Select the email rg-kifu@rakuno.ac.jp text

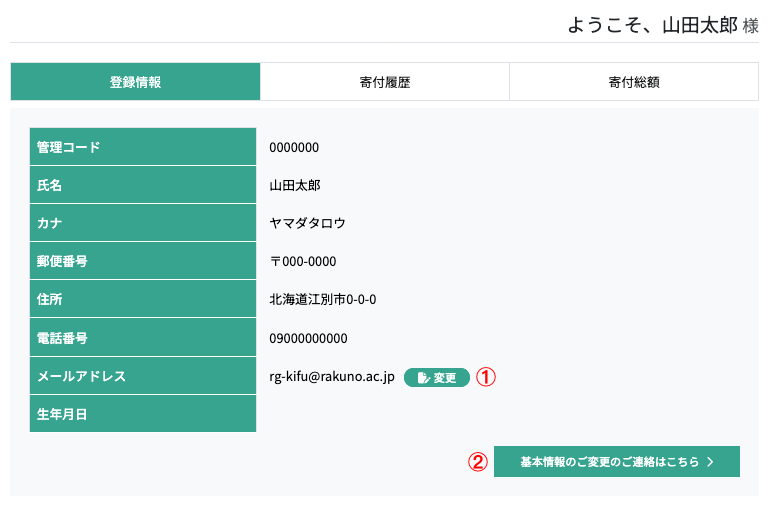332,376
